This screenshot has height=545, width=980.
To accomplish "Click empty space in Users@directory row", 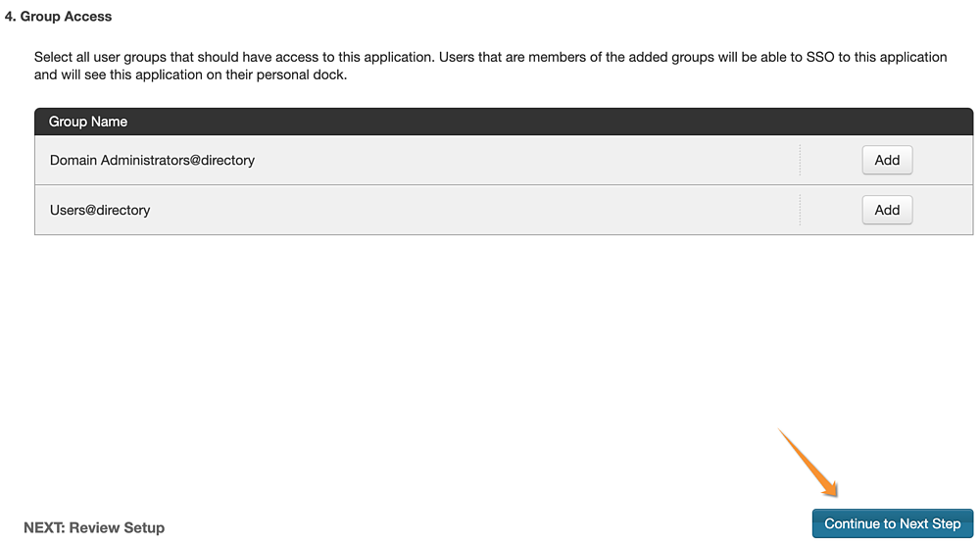I will (475, 210).
